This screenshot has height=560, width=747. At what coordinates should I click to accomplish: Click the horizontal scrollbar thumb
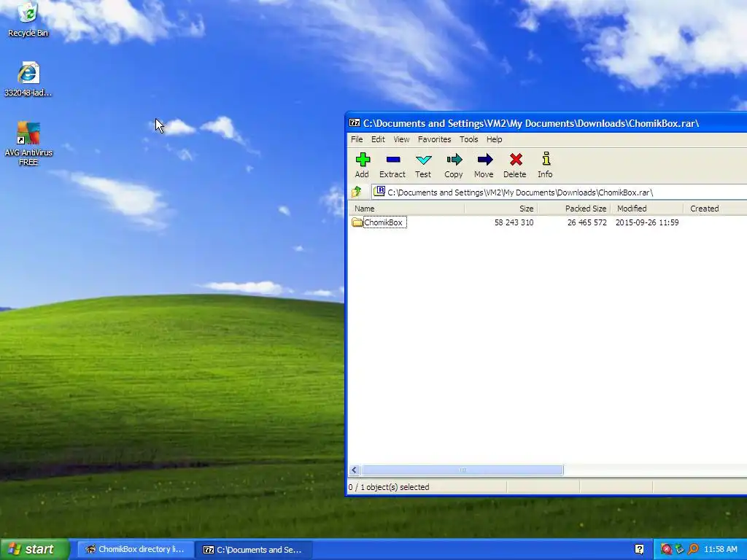coord(462,470)
